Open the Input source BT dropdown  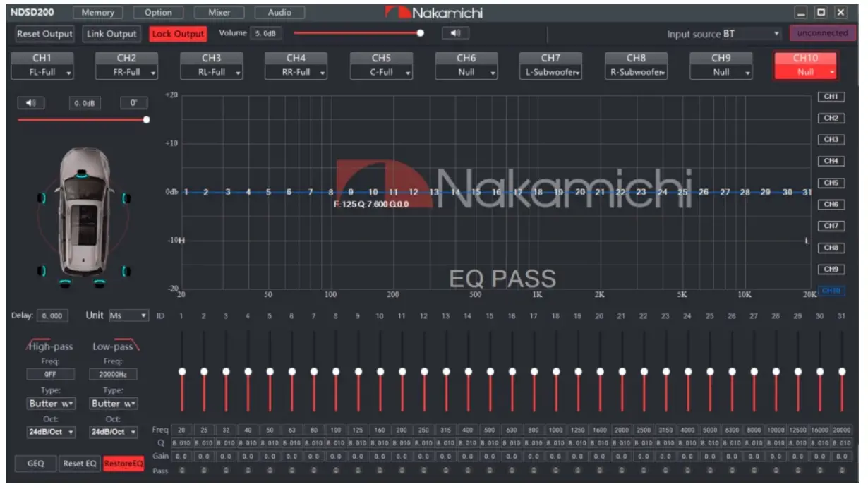click(752, 33)
